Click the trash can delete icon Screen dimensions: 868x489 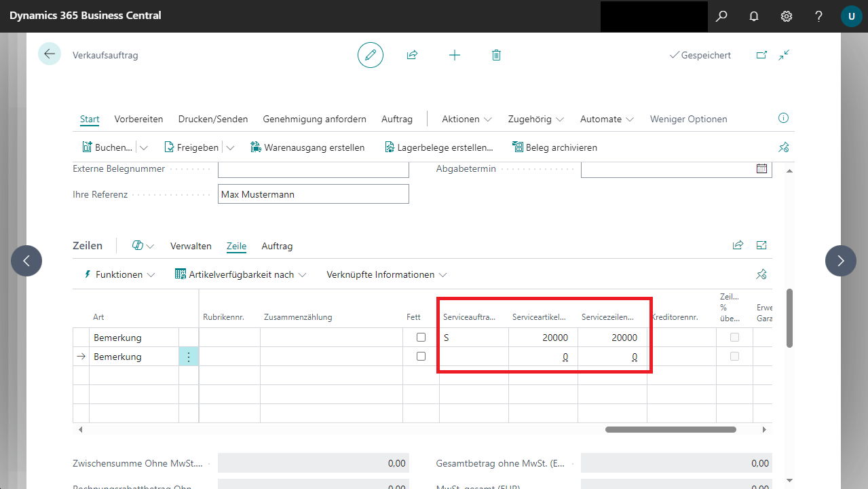pos(496,55)
